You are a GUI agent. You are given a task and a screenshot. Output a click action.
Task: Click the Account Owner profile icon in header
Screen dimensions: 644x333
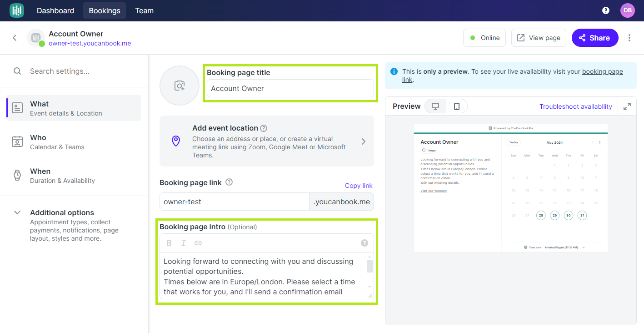36,38
